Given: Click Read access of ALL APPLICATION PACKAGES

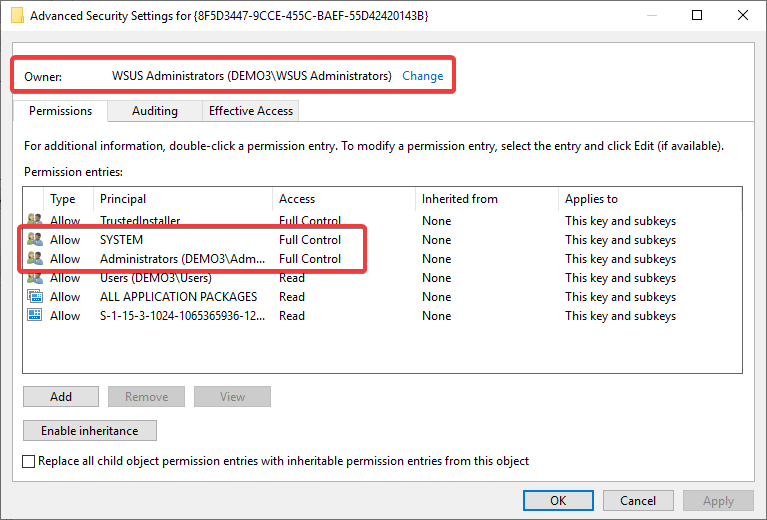Looking at the screenshot, I should [292, 297].
